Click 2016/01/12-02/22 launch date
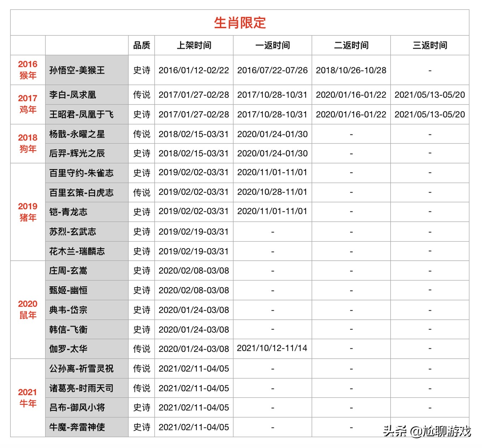The height and width of the screenshot is (448, 482). (194, 70)
